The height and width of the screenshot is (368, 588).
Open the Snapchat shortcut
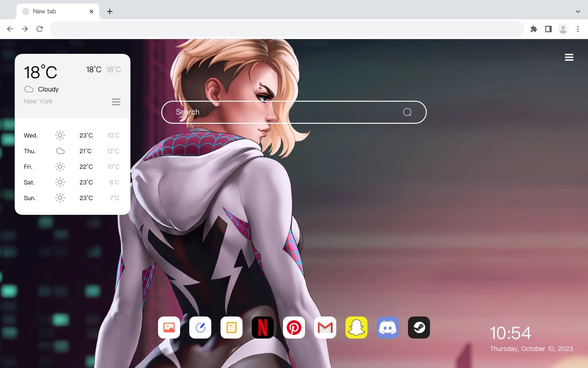(x=356, y=328)
